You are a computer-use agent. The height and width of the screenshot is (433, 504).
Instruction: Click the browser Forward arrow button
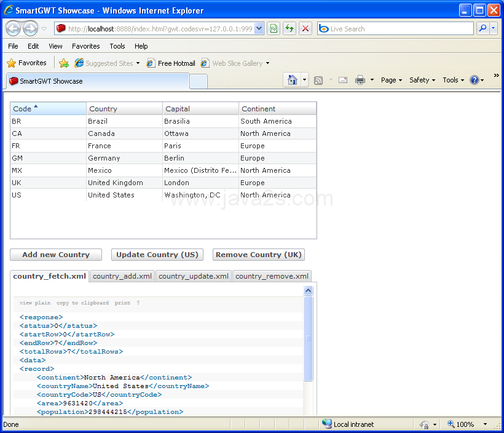[31, 29]
